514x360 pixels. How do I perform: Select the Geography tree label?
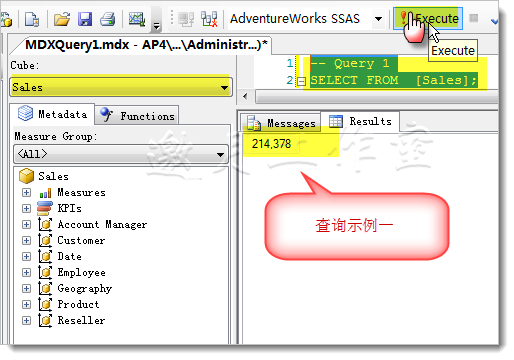pos(85,289)
